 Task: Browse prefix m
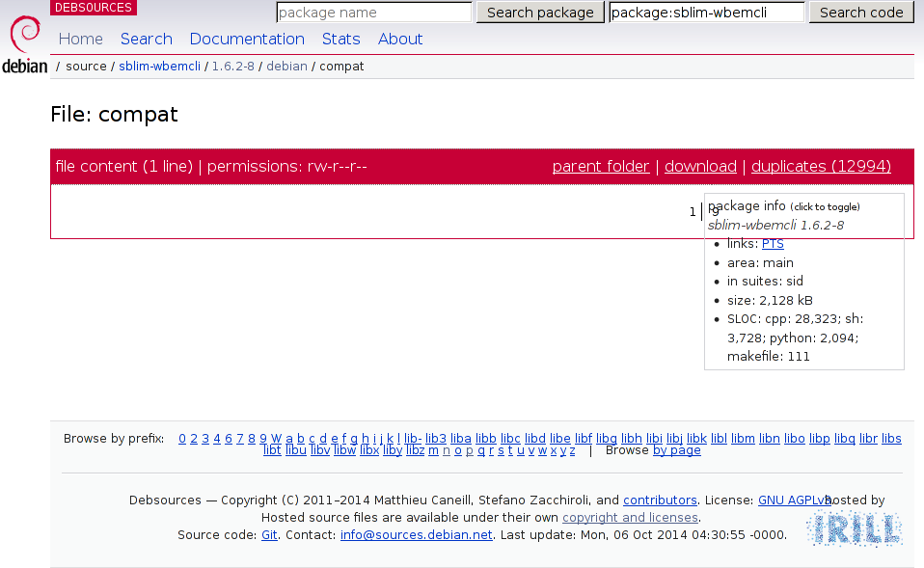pos(433,450)
